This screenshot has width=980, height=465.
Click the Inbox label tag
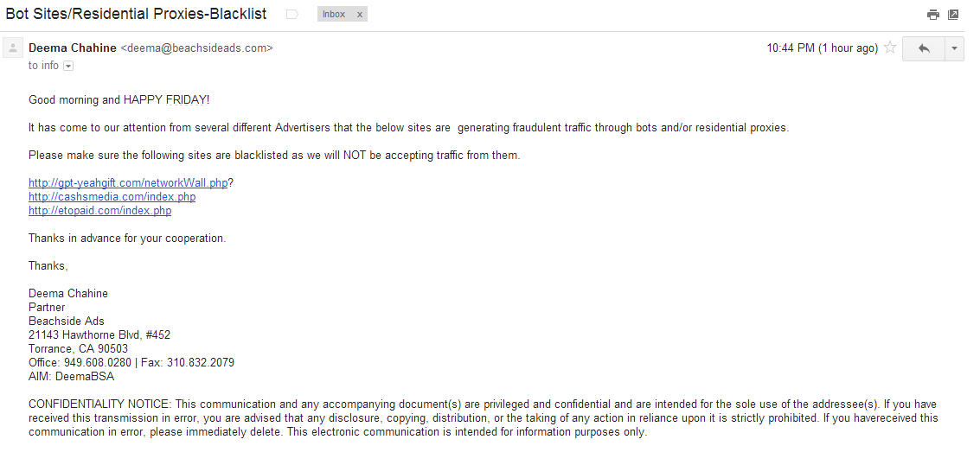point(334,14)
